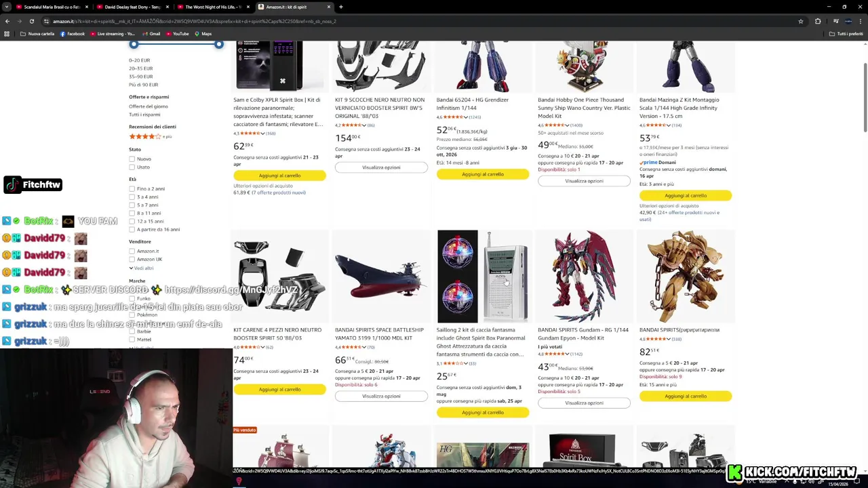Open the Gmail bookmark
868x488 pixels.
pos(151,34)
